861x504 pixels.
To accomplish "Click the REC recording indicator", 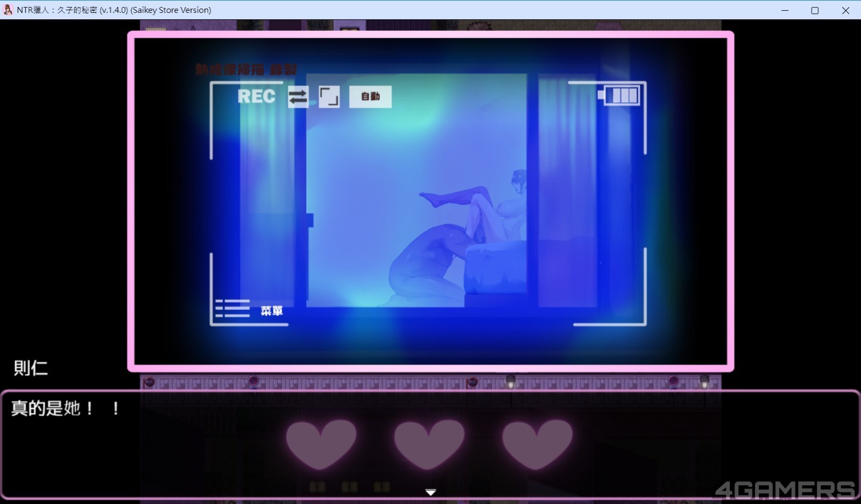I will pyautogui.click(x=256, y=96).
